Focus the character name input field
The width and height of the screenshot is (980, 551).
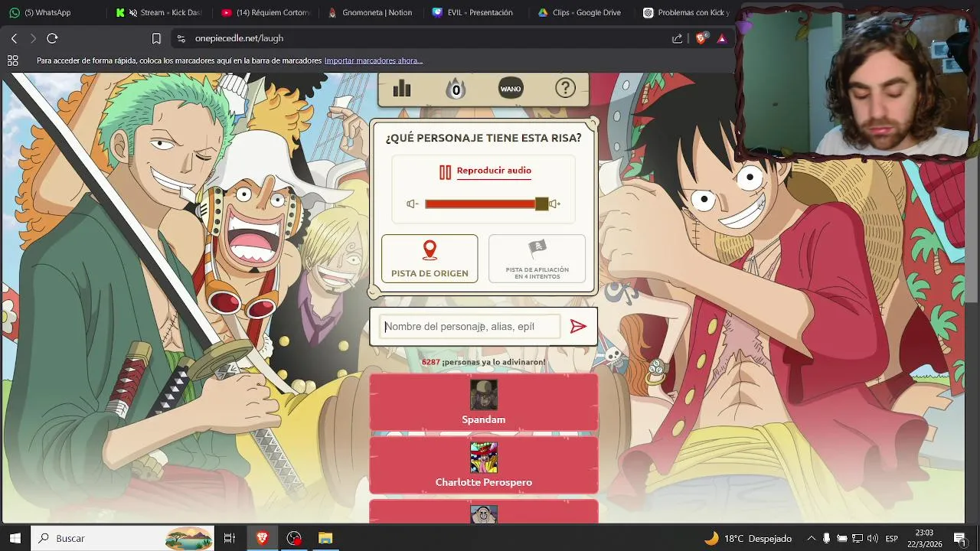(x=472, y=327)
